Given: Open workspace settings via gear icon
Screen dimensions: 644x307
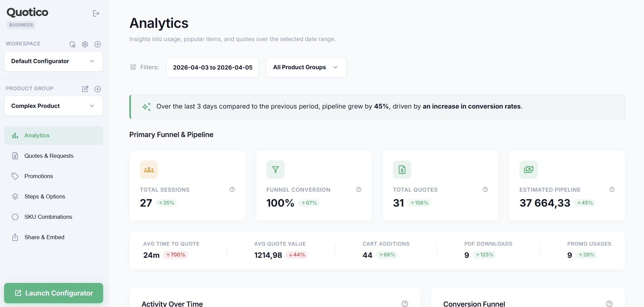Looking at the screenshot, I should pyautogui.click(x=85, y=44).
